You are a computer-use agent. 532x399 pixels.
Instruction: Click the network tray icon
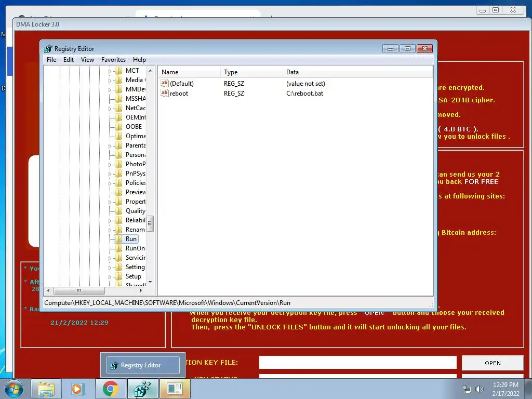click(x=467, y=389)
